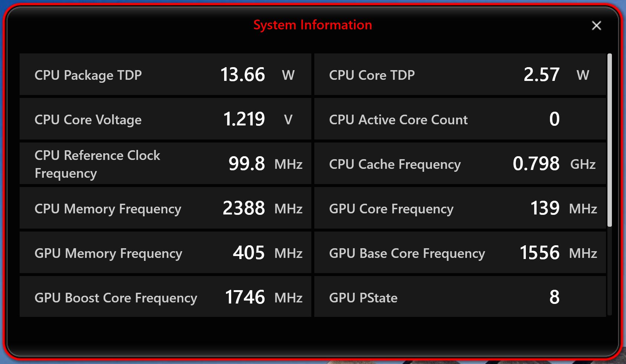Click the CPU Core Voltage tile
This screenshot has width=626, height=364.
pyautogui.click(x=165, y=119)
